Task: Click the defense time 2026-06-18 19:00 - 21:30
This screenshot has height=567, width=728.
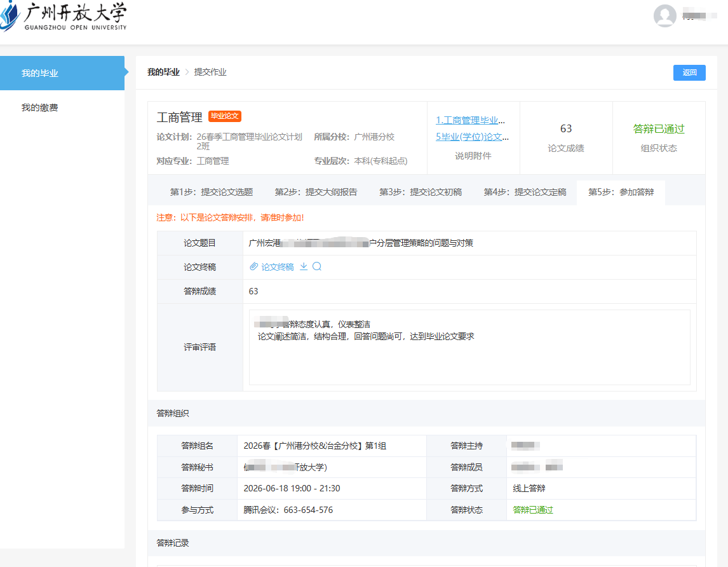Action: (x=292, y=488)
